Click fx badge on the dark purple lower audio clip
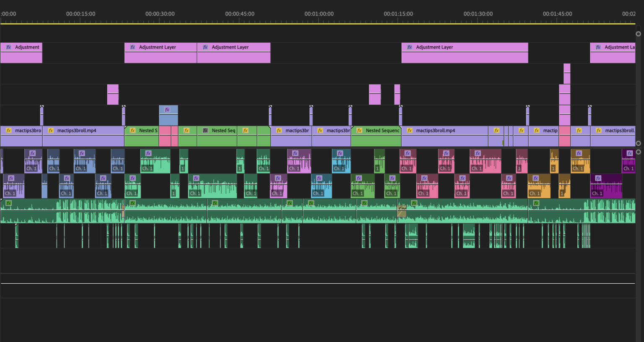This screenshot has width=644, height=342. click(x=598, y=178)
